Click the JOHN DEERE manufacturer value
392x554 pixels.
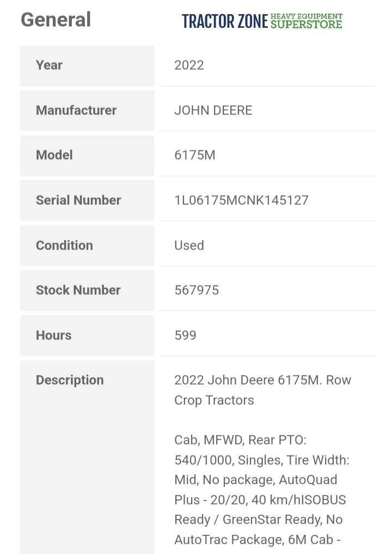[213, 111]
